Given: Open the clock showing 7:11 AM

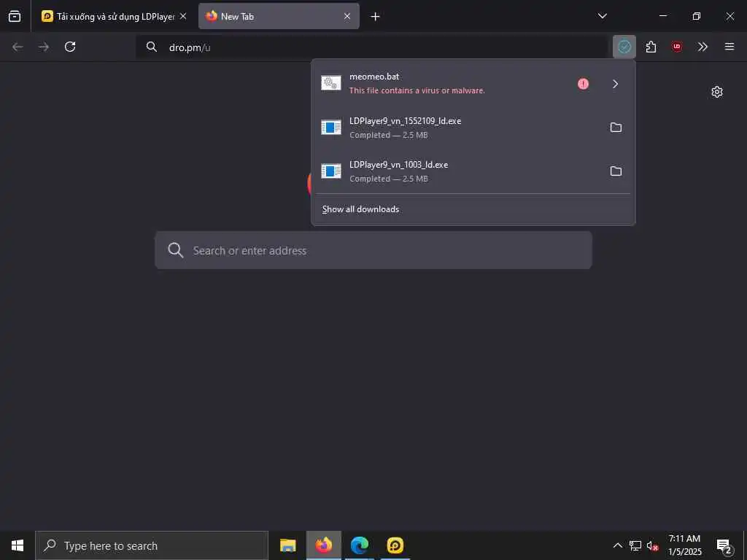Looking at the screenshot, I should click(x=684, y=545).
